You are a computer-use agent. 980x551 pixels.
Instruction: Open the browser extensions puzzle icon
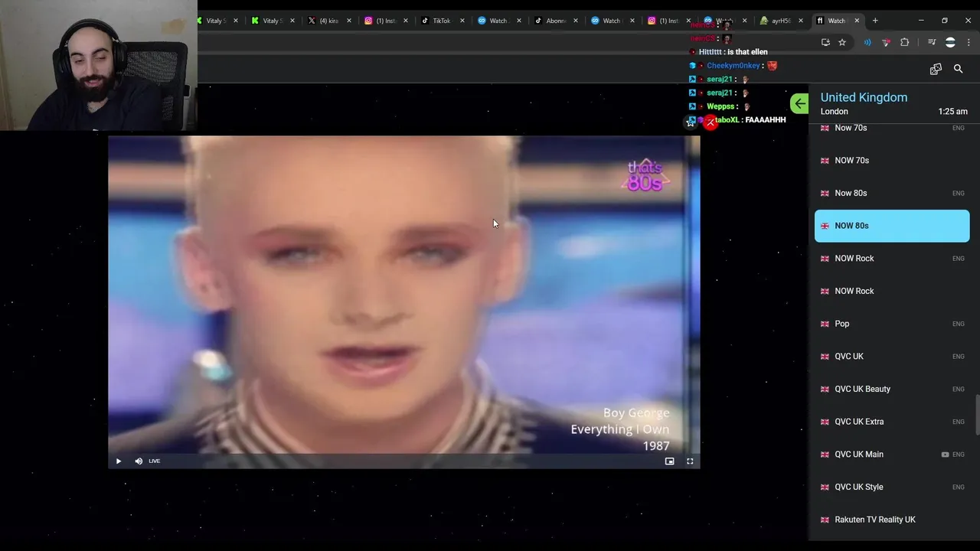[904, 43]
